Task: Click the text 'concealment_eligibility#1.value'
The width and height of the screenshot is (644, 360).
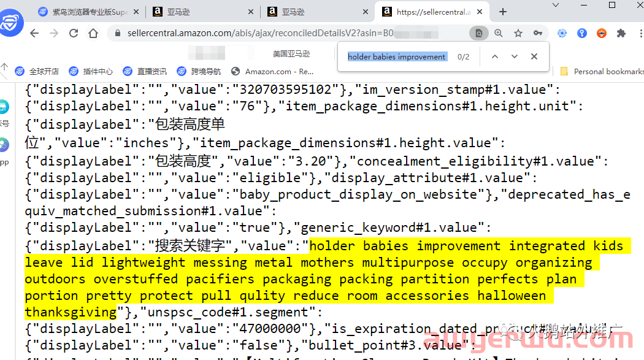Action: 475,161
